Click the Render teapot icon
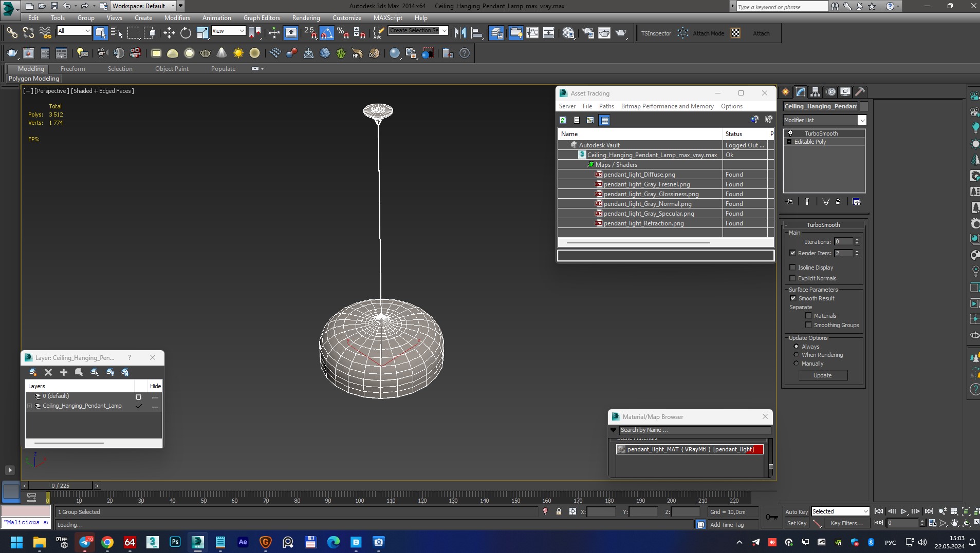Image resolution: width=980 pixels, height=553 pixels. tap(621, 33)
